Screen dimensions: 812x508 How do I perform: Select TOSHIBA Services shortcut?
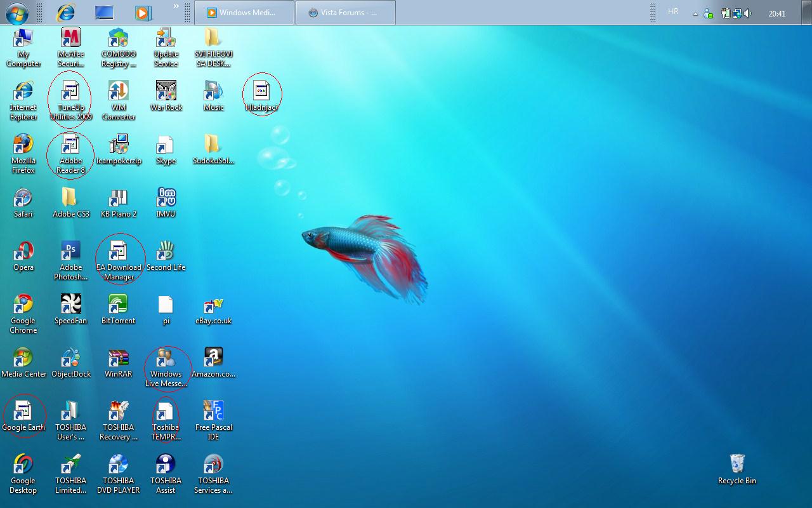pyautogui.click(x=213, y=474)
